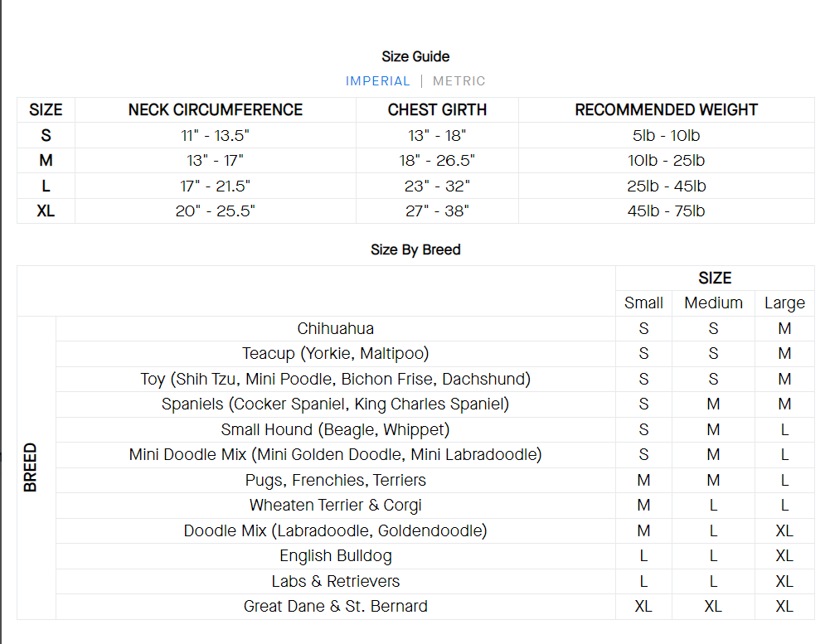This screenshot has height=644, width=830.
Task: Select the IMPERIAL units tab
Action: pos(378,81)
